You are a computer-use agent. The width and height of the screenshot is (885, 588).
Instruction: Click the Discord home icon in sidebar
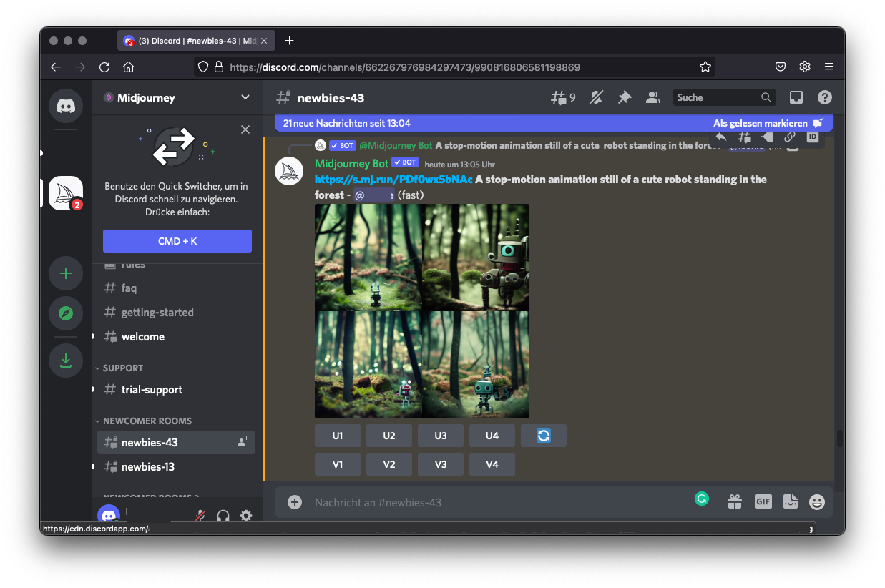[x=66, y=106]
